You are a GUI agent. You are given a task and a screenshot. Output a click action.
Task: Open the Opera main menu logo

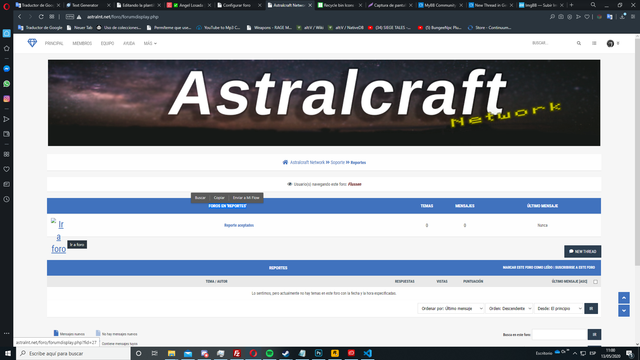[x=6, y=6]
